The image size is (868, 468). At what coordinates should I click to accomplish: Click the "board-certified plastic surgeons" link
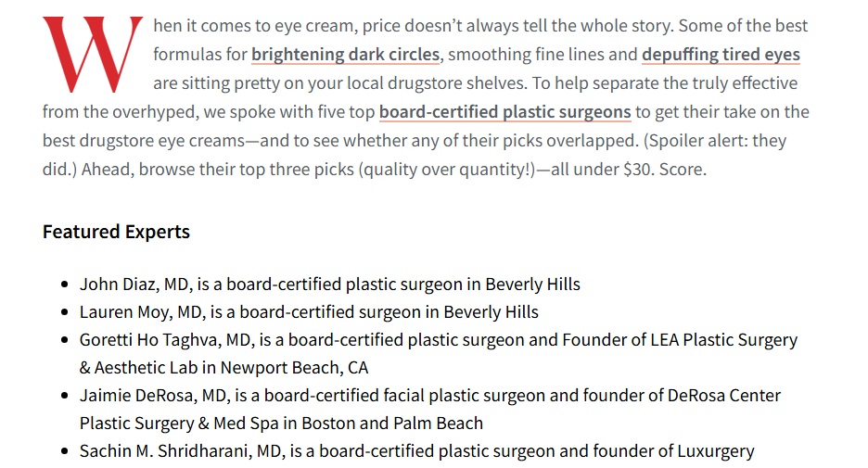click(504, 113)
